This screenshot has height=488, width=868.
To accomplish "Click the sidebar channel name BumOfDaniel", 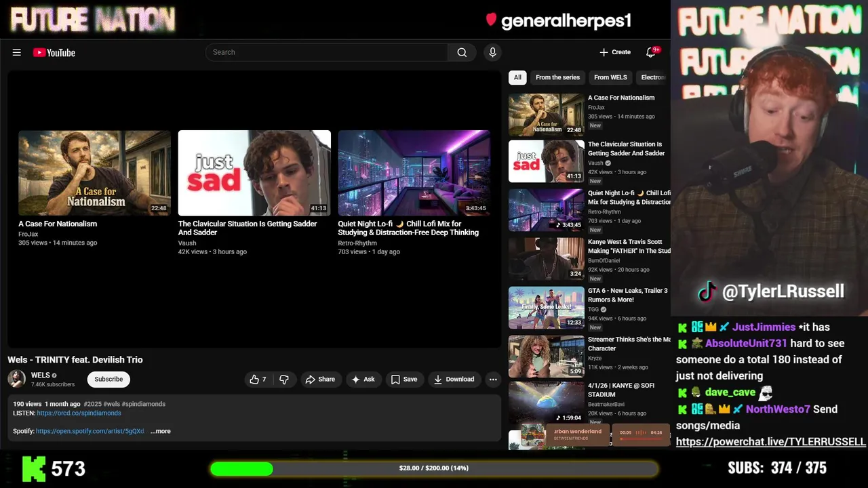I will click(x=604, y=260).
